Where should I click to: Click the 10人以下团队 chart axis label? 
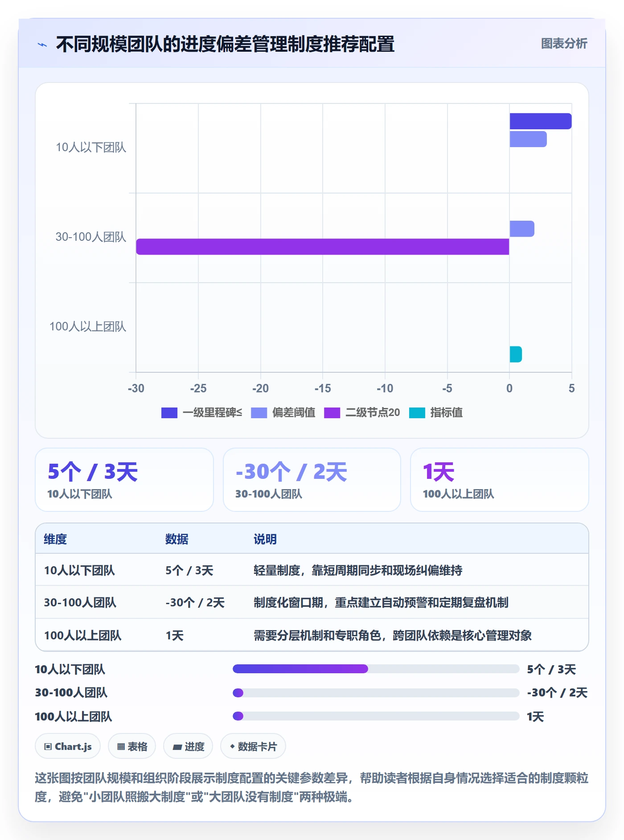(91, 148)
